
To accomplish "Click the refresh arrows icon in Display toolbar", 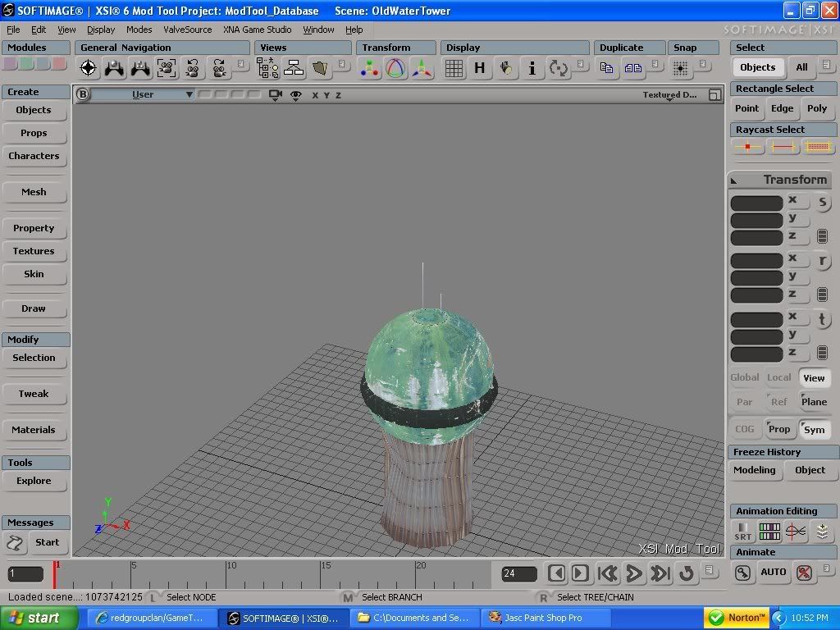I will tap(558, 68).
